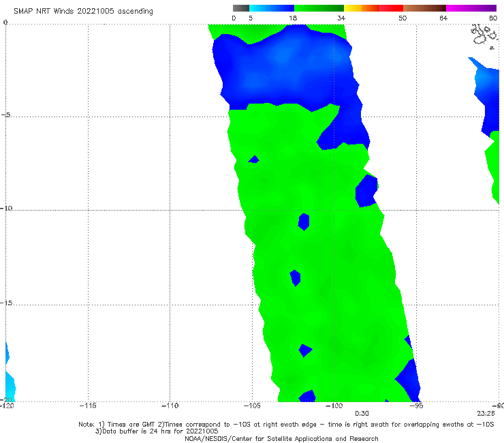Screen dimensions: 504x443
Task: Click the longitude label '-105'
Action: point(252,406)
